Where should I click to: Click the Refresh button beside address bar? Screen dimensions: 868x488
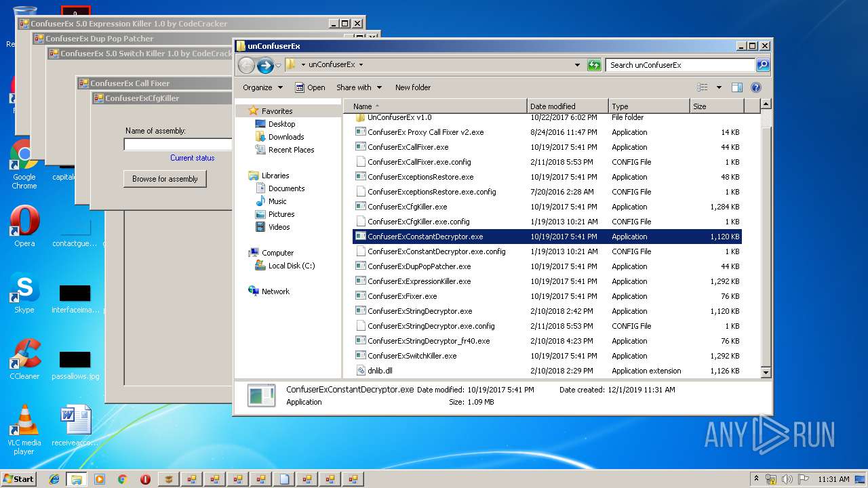(594, 65)
